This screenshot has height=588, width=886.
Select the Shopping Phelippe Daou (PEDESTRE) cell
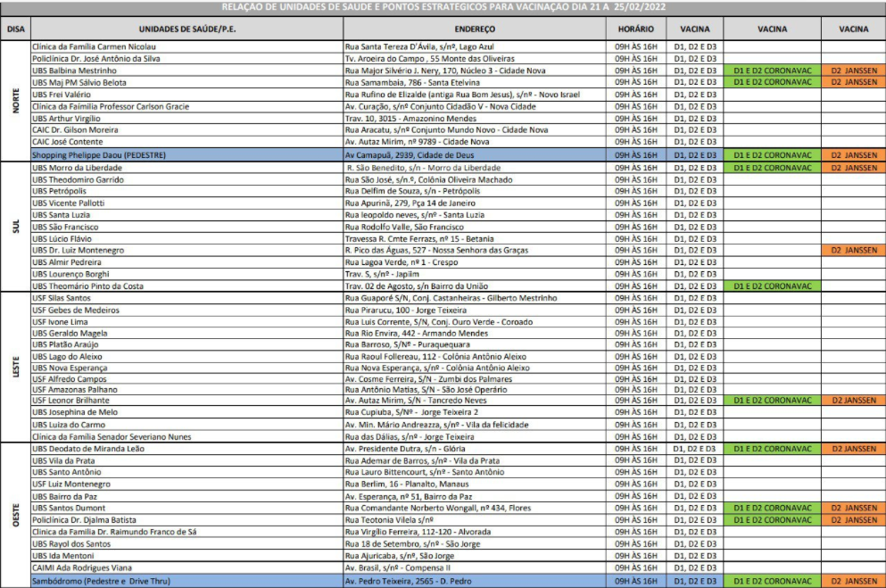point(94,155)
